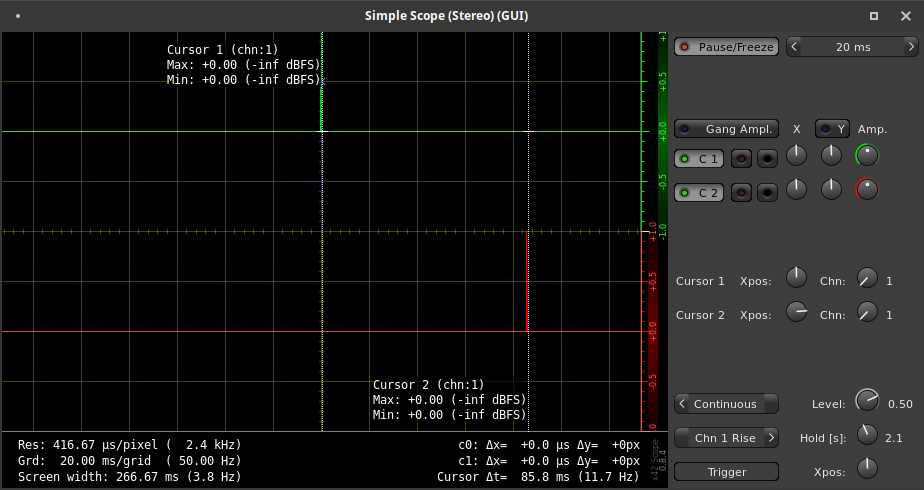Toggle channel C 2 visibility
This screenshot has width=924, height=490.
click(699, 193)
